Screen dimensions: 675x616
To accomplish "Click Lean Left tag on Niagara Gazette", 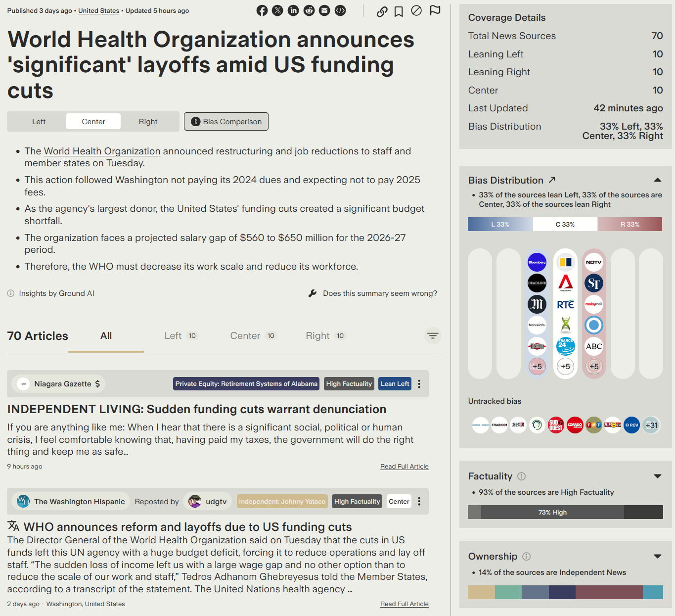I will (x=395, y=384).
